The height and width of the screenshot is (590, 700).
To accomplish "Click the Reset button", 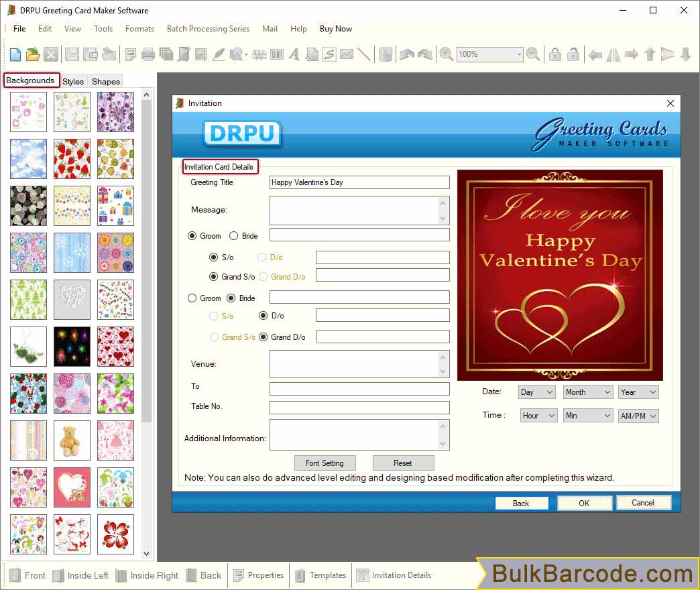I will (x=403, y=463).
